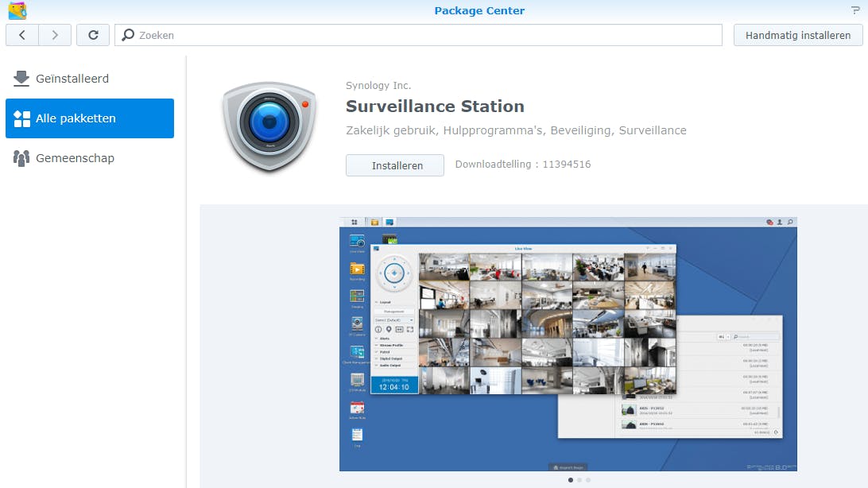Go forward with the right arrow button
Viewport: 868px width, 488px height.
tap(55, 35)
